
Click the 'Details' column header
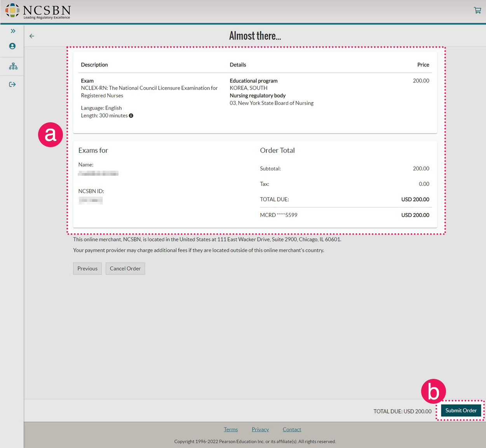coord(238,65)
